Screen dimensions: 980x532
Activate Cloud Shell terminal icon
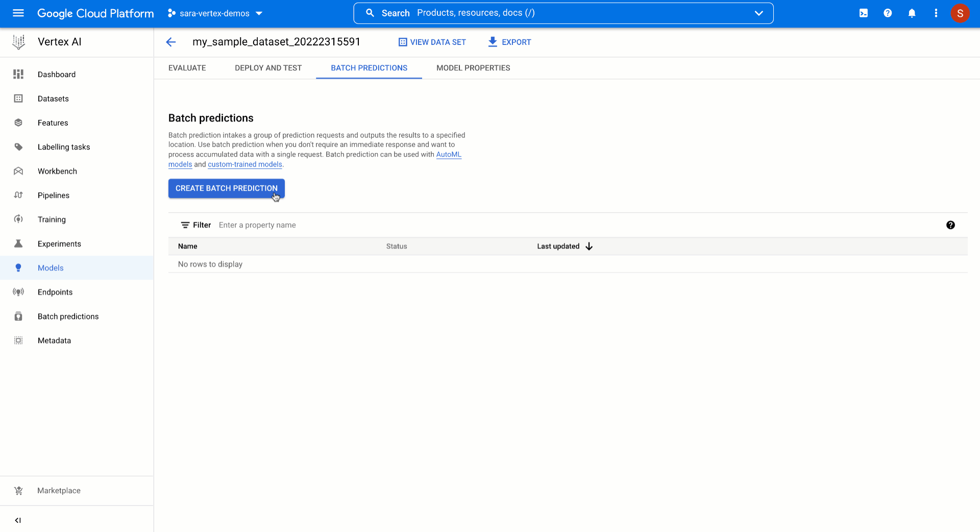(x=864, y=13)
